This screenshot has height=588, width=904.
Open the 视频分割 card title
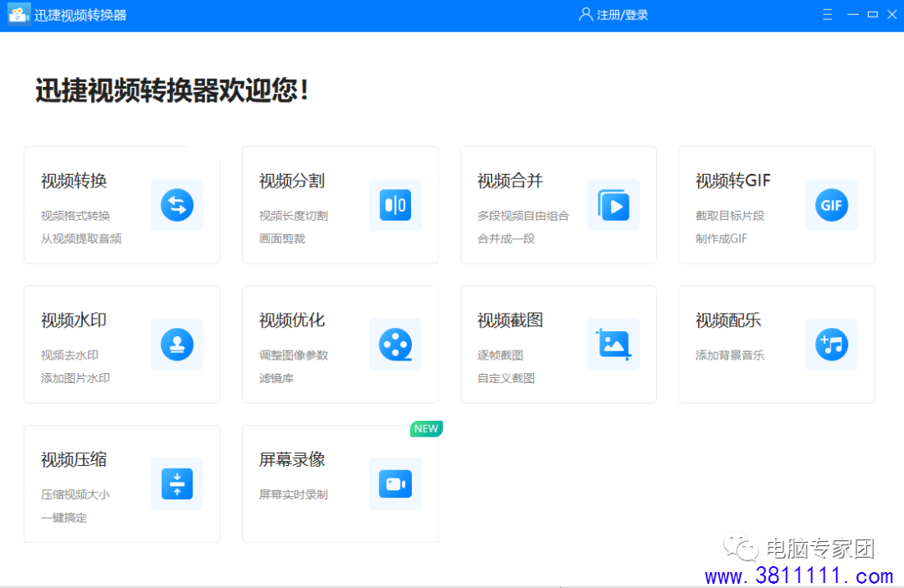tap(292, 181)
